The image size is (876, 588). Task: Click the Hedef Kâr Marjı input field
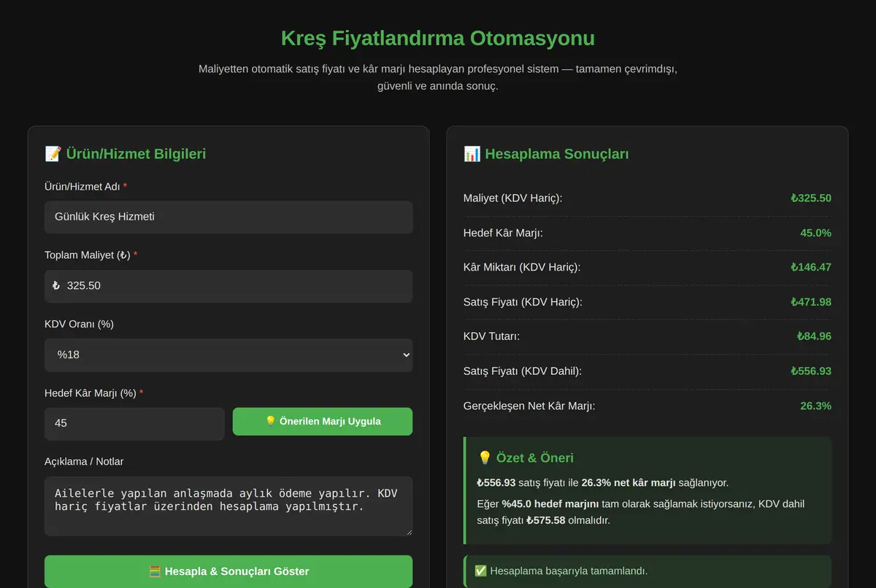point(134,423)
